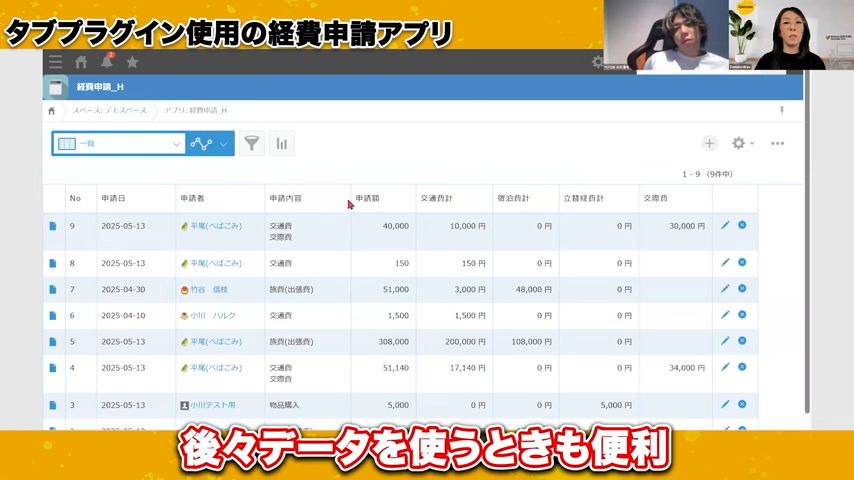Add a new record with plus button
Viewport: 854px width, 480px height.
[x=709, y=143]
